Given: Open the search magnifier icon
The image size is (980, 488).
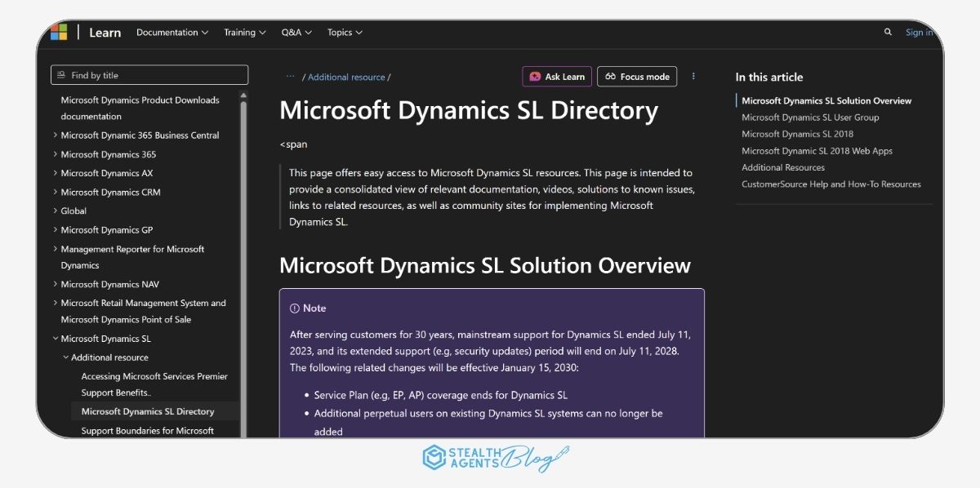Looking at the screenshot, I should [887, 32].
